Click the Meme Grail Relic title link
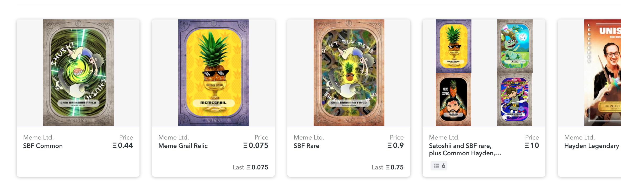The image size is (644, 182). tap(183, 146)
